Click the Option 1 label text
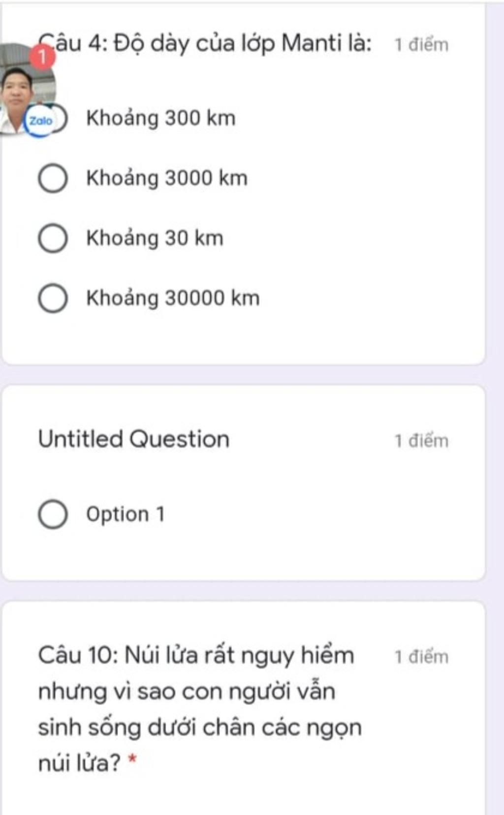 (x=126, y=515)
